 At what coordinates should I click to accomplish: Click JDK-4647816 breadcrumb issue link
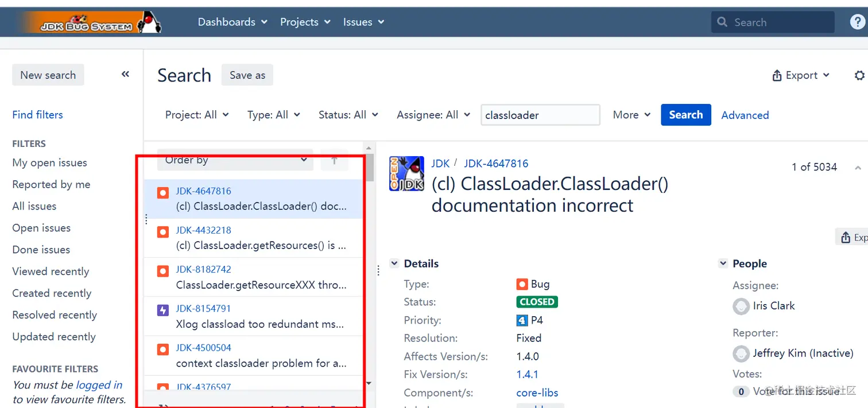496,164
